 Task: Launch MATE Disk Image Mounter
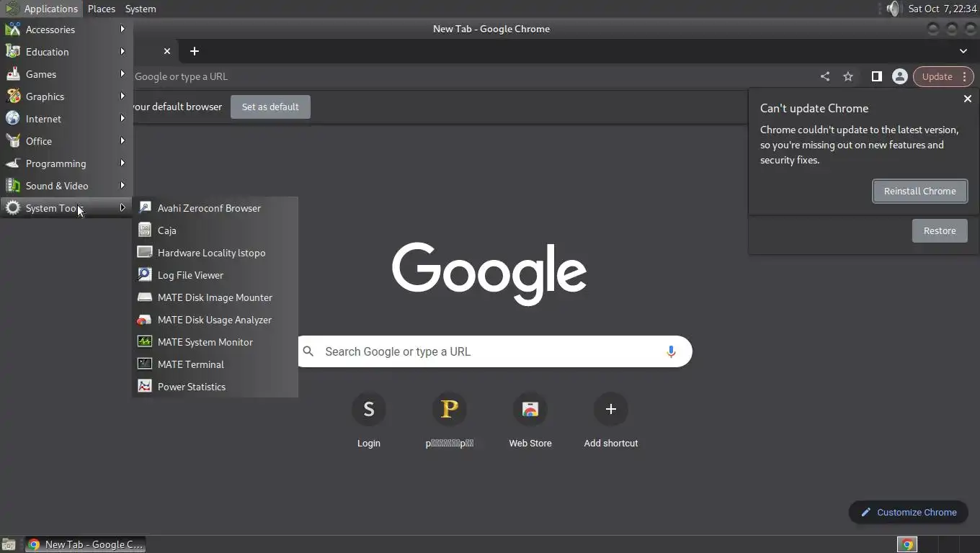pyautogui.click(x=215, y=297)
